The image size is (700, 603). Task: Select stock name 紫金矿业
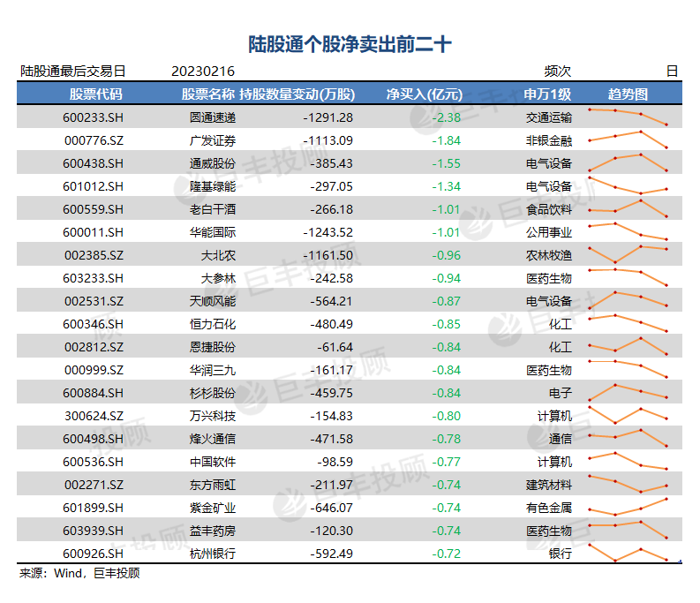pyautogui.click(x=213, y=508)
